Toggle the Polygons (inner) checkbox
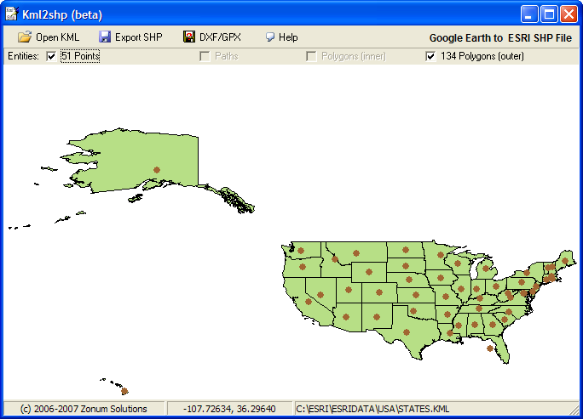 (311, 56)
